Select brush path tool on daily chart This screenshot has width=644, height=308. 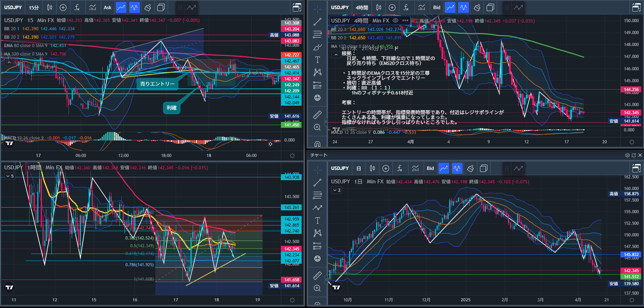tap(317, 208)
